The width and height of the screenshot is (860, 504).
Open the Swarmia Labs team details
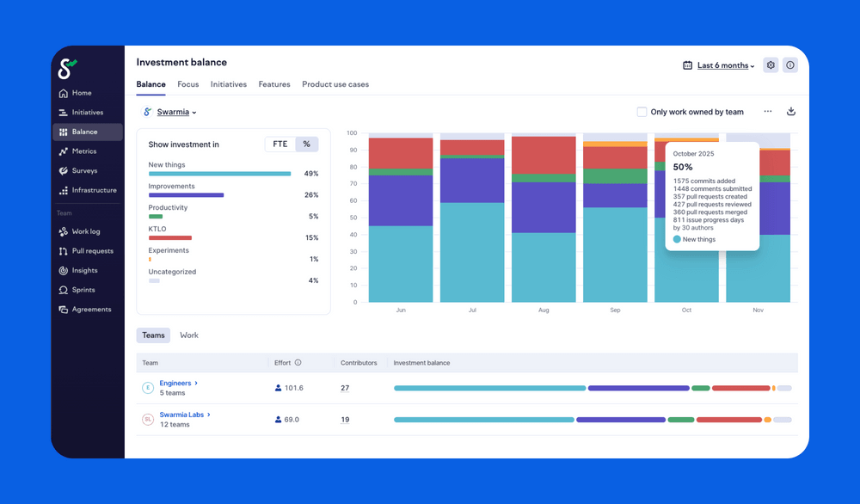(181, 414)
